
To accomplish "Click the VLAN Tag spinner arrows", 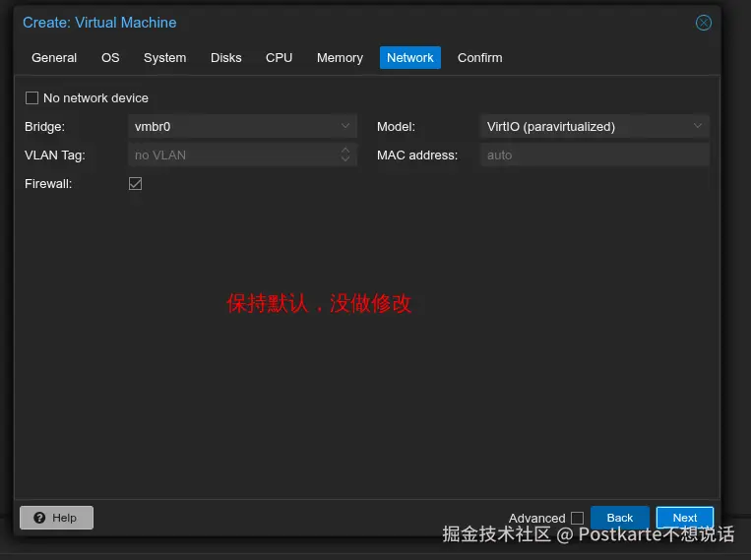I will [344, 155].
